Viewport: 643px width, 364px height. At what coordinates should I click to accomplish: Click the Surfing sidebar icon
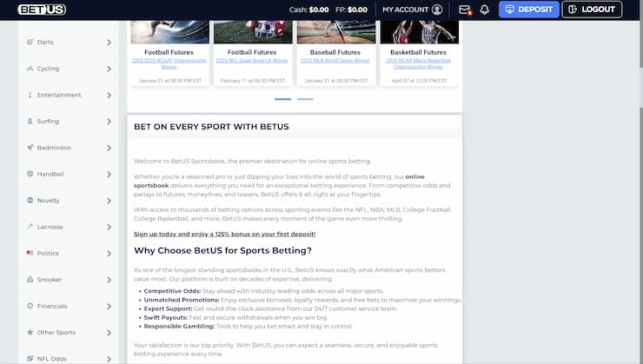[30, 121]
